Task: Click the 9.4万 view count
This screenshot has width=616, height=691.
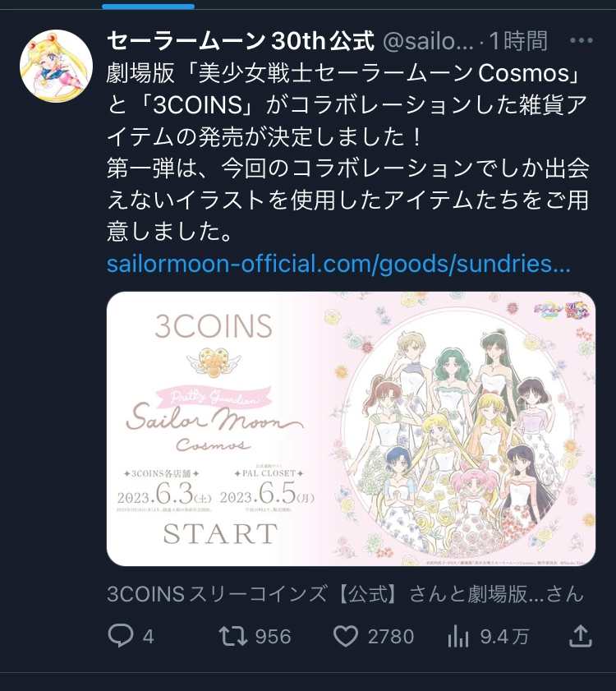Action: 504,637
